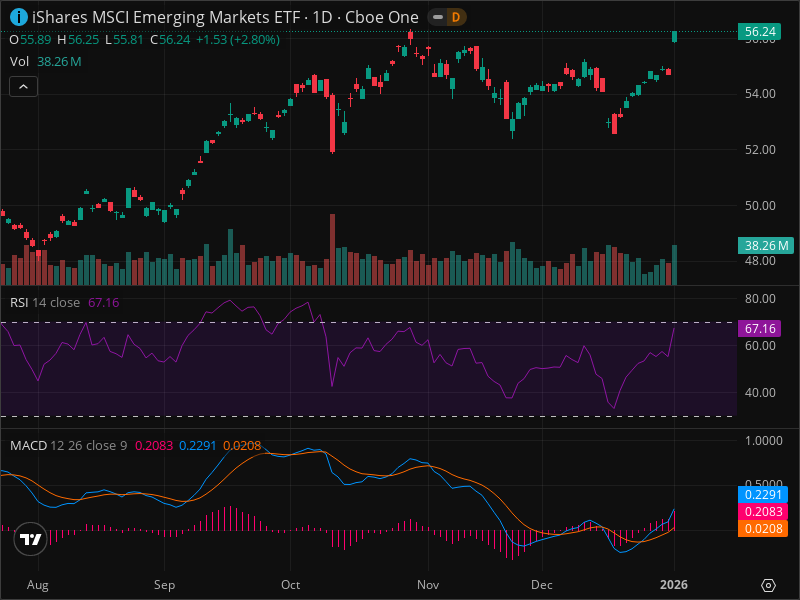The image size is (800, 600).
Task: Click the 1.0000 MACD scale label
Action: click(763, 441)
